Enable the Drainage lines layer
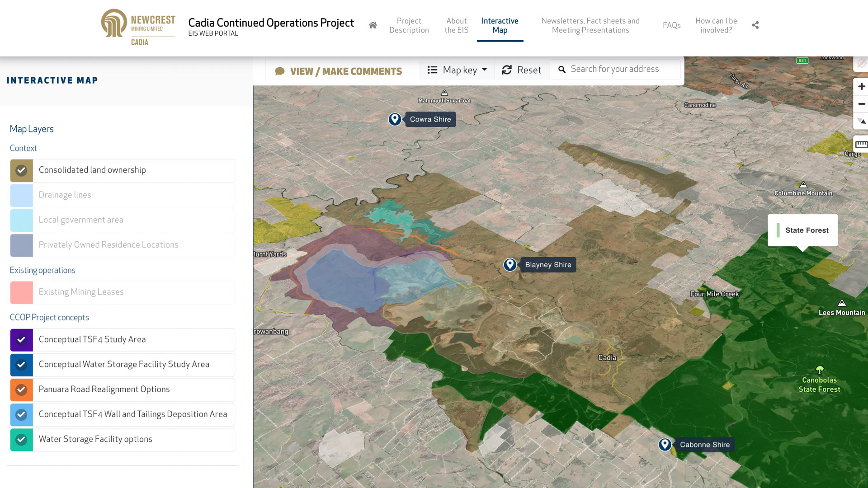This screenshot has height=488, width=868. pos(21,195)
